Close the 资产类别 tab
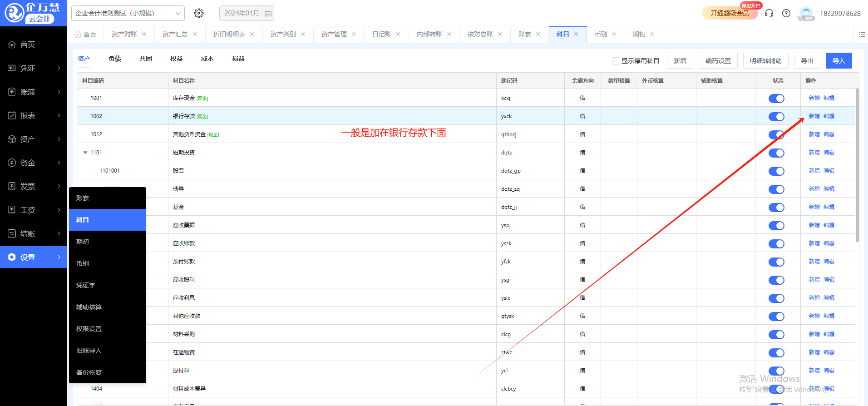868x406 pixels. (303, 34)
